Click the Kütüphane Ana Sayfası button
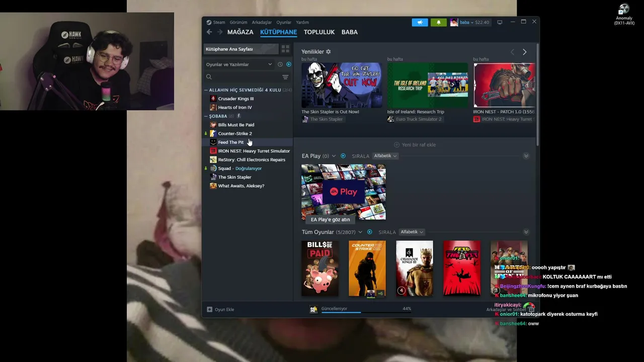This screenshot has height=362, width=644. 241,49
